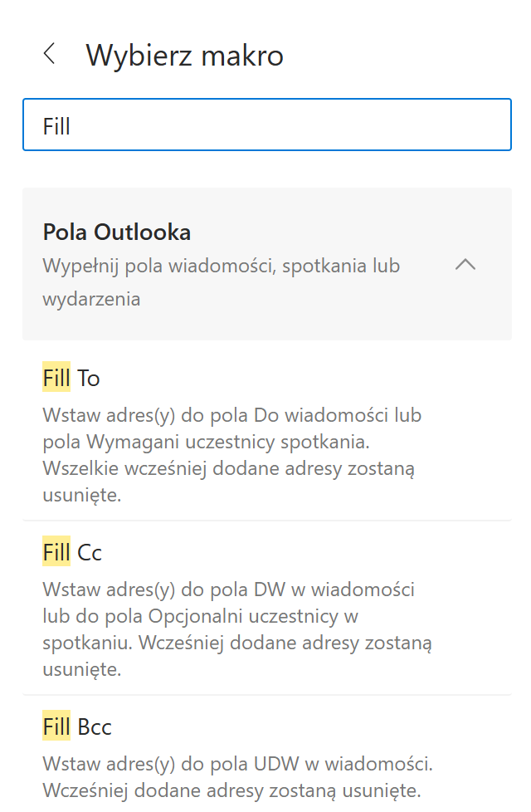Image resolution: width=531 pixels, height=812 pixels.
Task: Collapse the Pola Outlooka section chevron
Action: [x=466, y=265]
